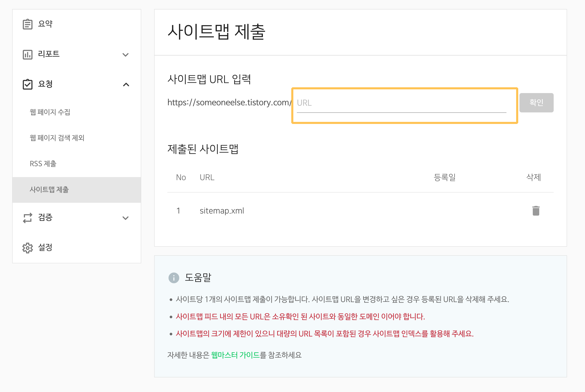Click the No column header
This screenshot has width=585, height=392.
coord(181,177)
